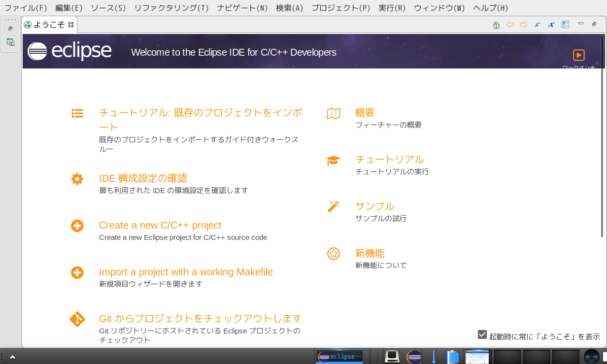
Task: Minimize the Welcome view
Action: coord(581,24)
